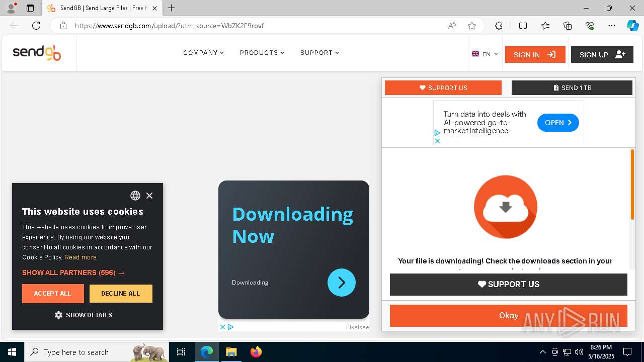Open the AdChoices icon in the banner ad

[437, 133]
